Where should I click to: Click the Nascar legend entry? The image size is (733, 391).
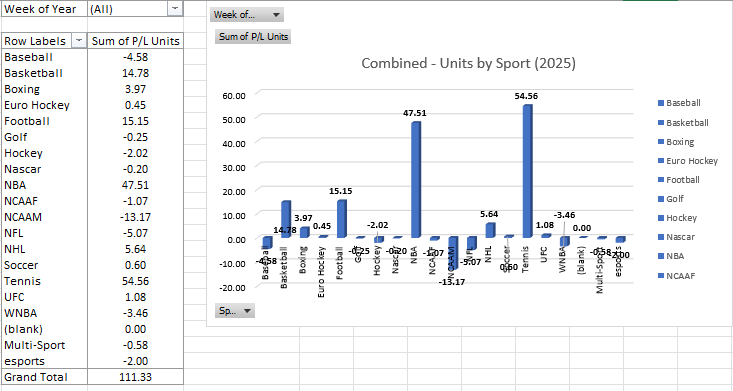coord(676,237)
